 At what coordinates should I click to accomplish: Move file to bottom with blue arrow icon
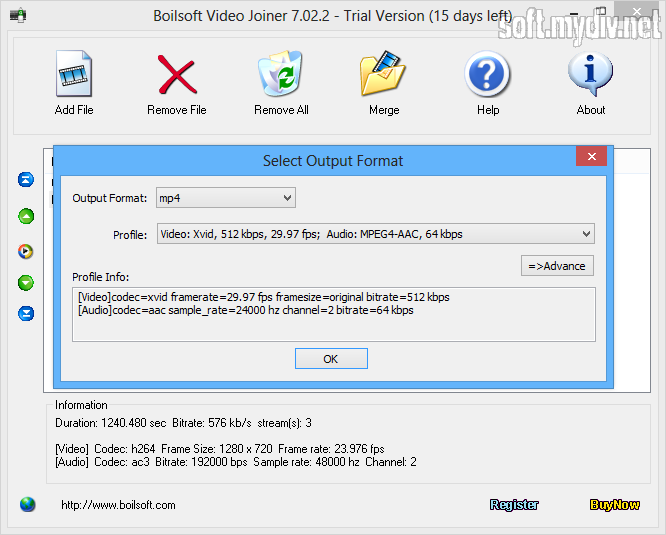[x=26, y=314]
